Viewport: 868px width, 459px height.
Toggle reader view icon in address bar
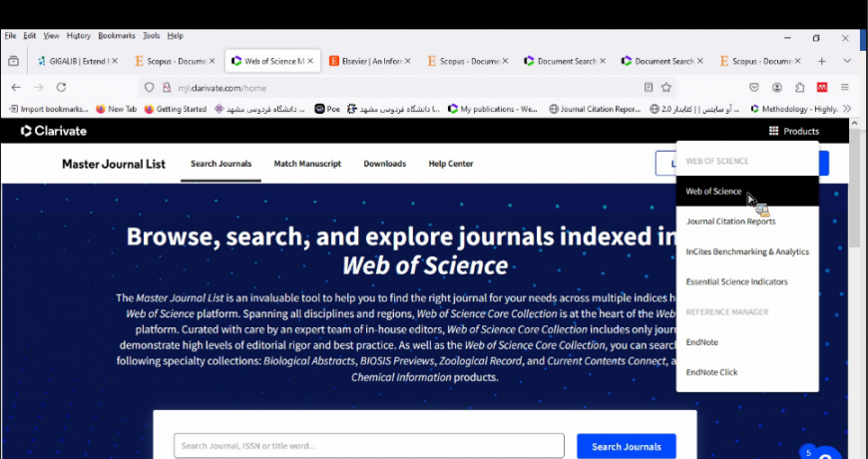pos(649,88)
